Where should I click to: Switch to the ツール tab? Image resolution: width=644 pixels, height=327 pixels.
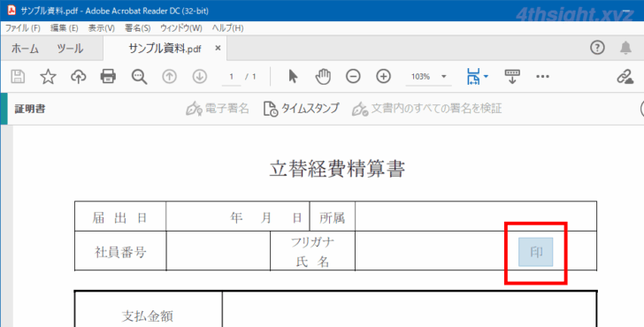click(x=70, y=49)
